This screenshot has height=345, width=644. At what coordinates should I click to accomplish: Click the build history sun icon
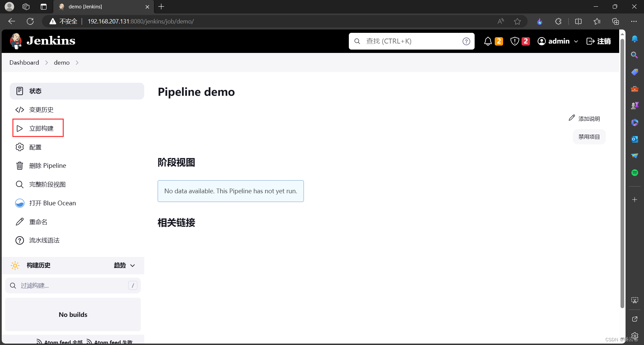(x=15, y=265)
